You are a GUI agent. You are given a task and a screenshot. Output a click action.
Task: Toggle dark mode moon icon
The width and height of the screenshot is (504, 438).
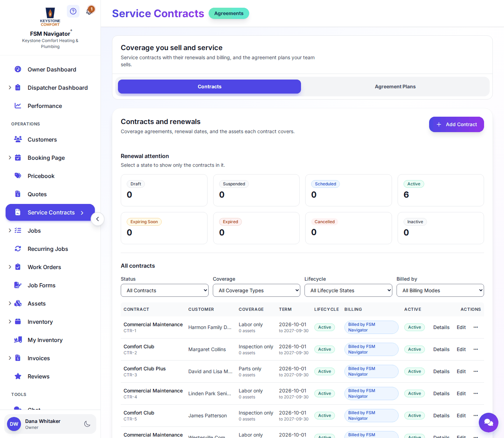[87, 424]
